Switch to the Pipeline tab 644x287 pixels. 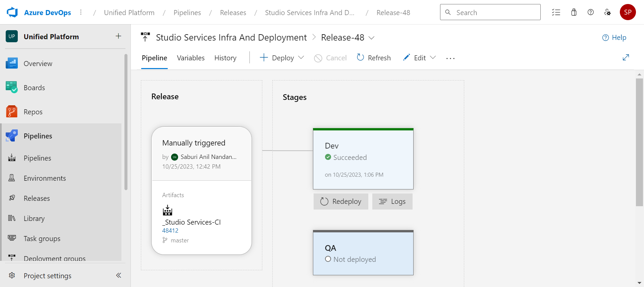pos(154,58)
